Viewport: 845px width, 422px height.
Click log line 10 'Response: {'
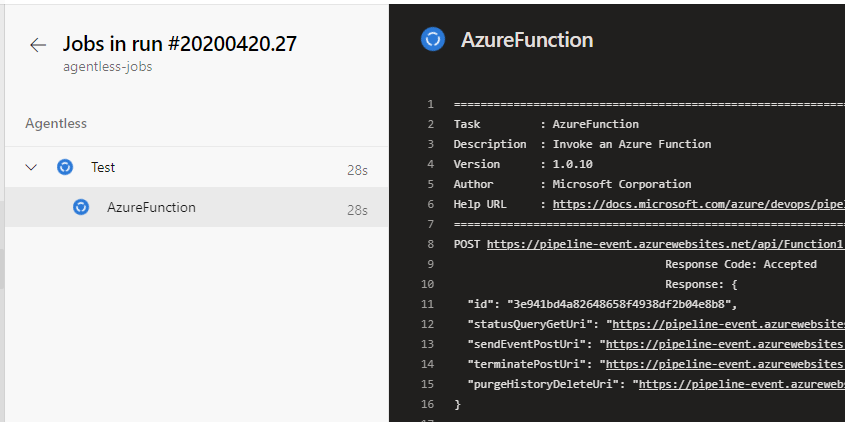(x=701, y=284)
